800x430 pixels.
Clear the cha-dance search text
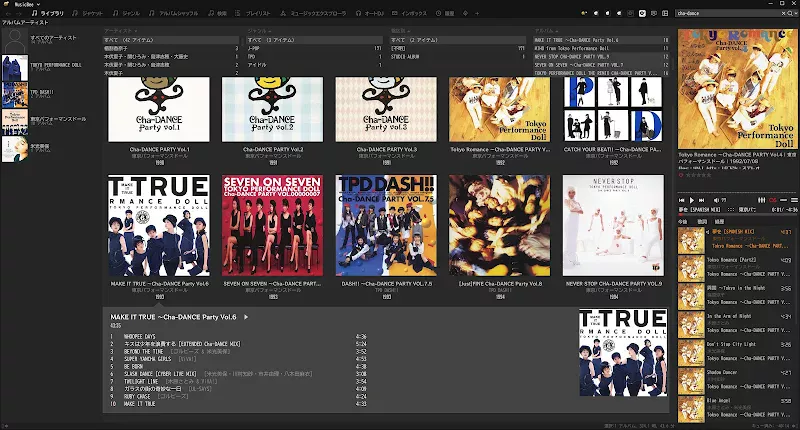pos(783,13)
